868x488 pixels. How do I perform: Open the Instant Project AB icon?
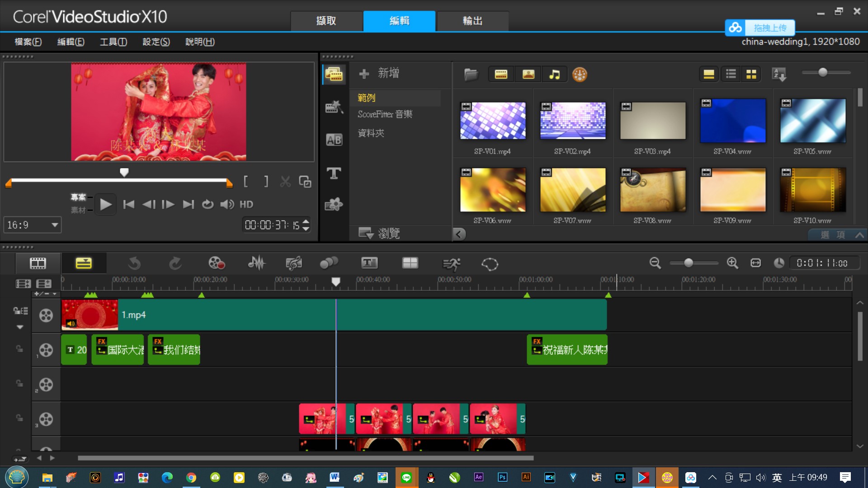(334, 140)
